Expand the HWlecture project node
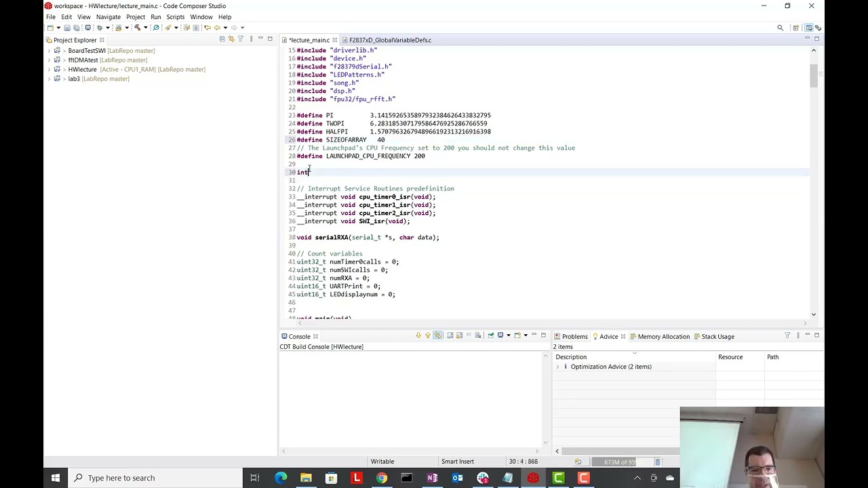This screenshot has width=868, height=488. [49, 69]
